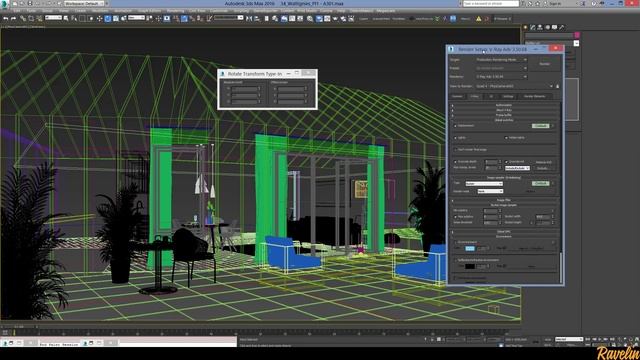Click the Align tool icon
Image resolution: width=640 pixels, height=360 pixels.
[x=257, y=18]
